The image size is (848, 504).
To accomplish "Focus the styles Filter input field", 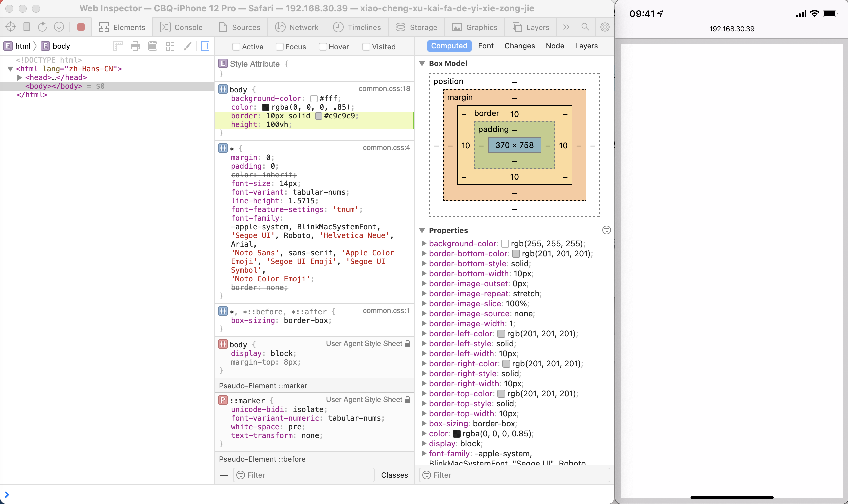I will click(304, 475).
